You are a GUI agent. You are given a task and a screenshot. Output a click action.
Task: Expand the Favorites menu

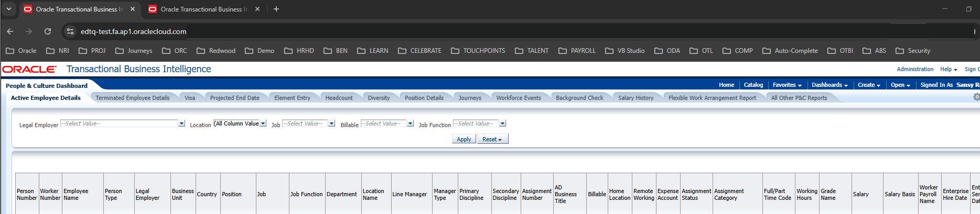pos(787,85)
